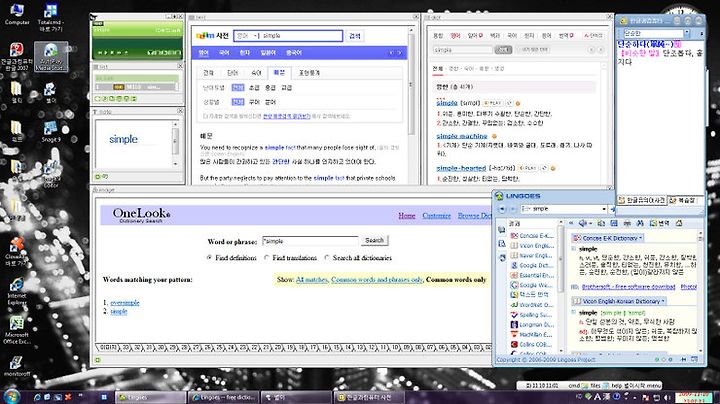Click the Lingoes taskbar button

150,397
